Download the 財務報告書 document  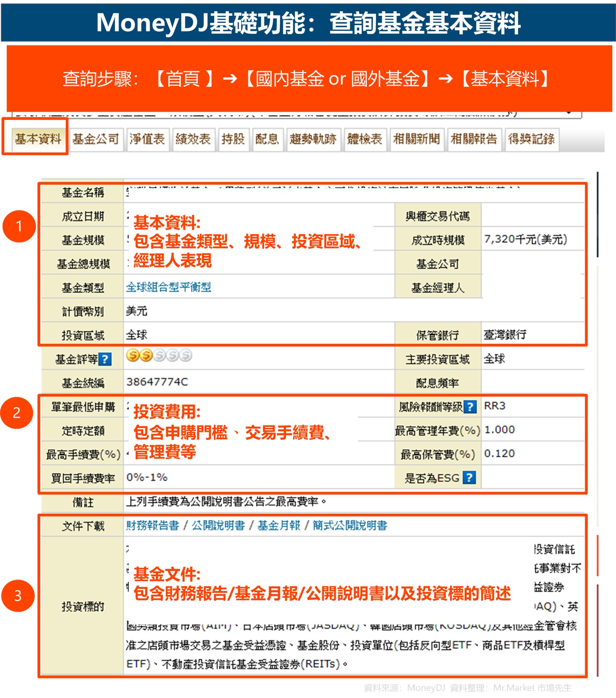point(153,525)
